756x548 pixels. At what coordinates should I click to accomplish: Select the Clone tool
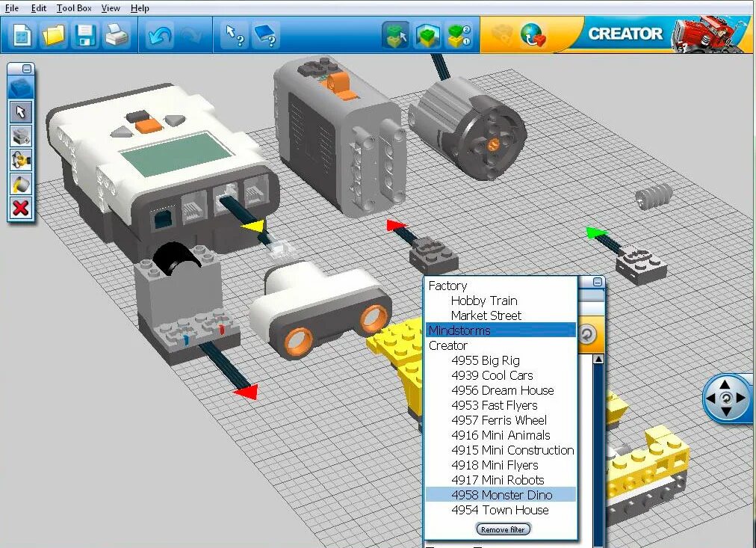coord(21,137)
